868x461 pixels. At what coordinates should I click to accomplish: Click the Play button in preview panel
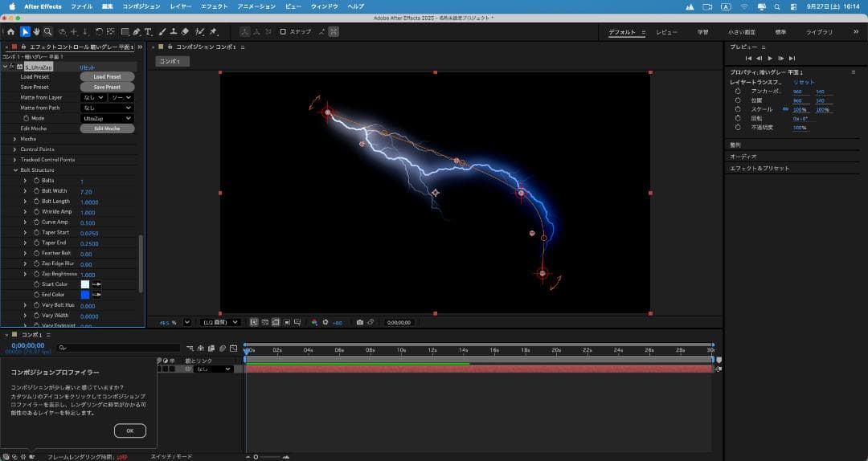(770, 59)
